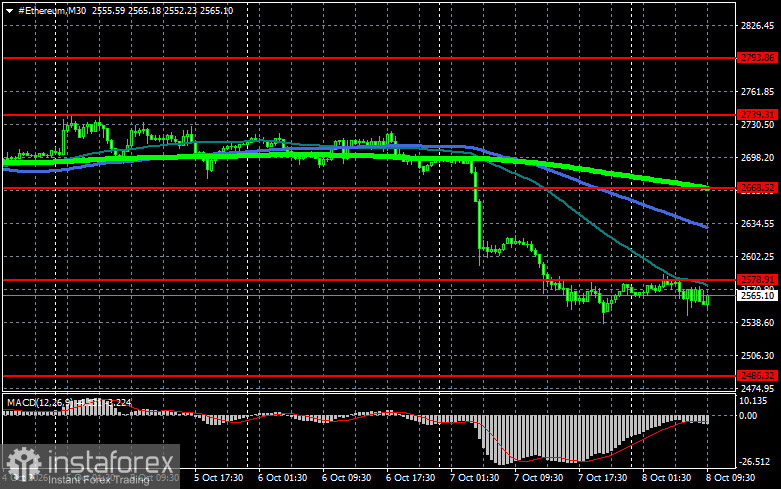Click the 10.135 MACD scale value
Screen dimensions: 781x489
point(753,401)
